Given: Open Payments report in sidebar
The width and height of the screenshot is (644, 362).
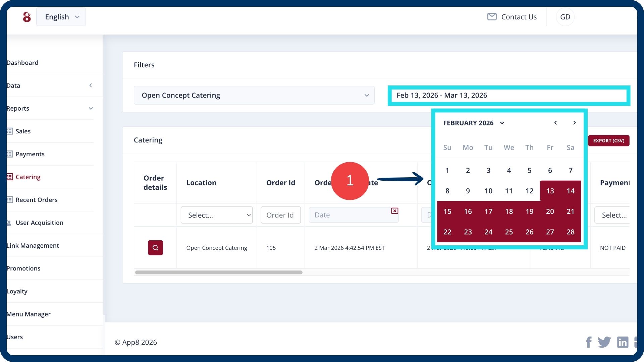Looking at the screenshot, I should coord(30,154).
